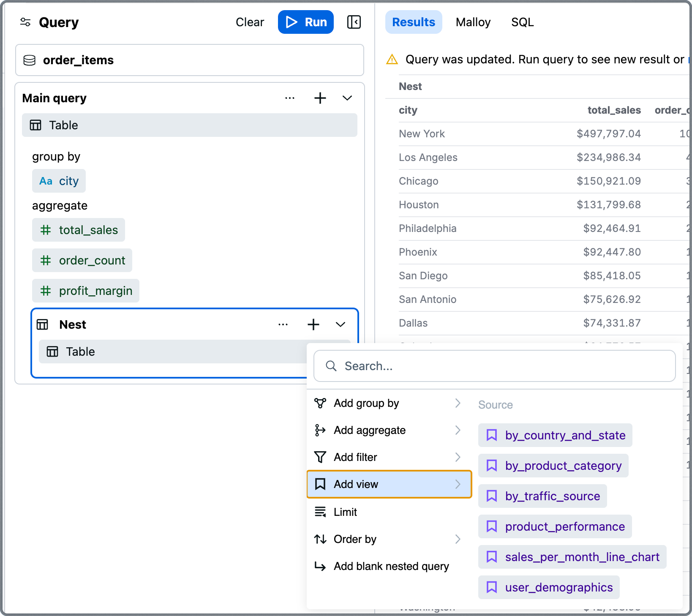
Task: Click Clear to reset the query
Action: point(250,22)
